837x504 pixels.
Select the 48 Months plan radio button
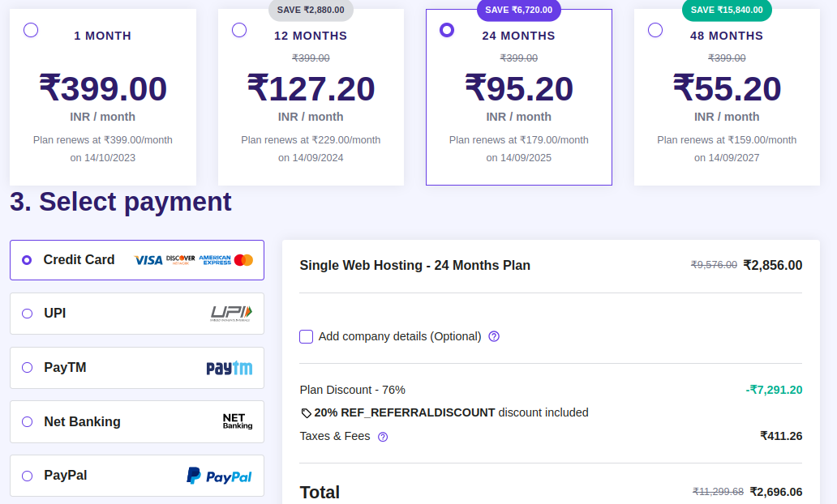pyautogui.click(x=655, y=30)
